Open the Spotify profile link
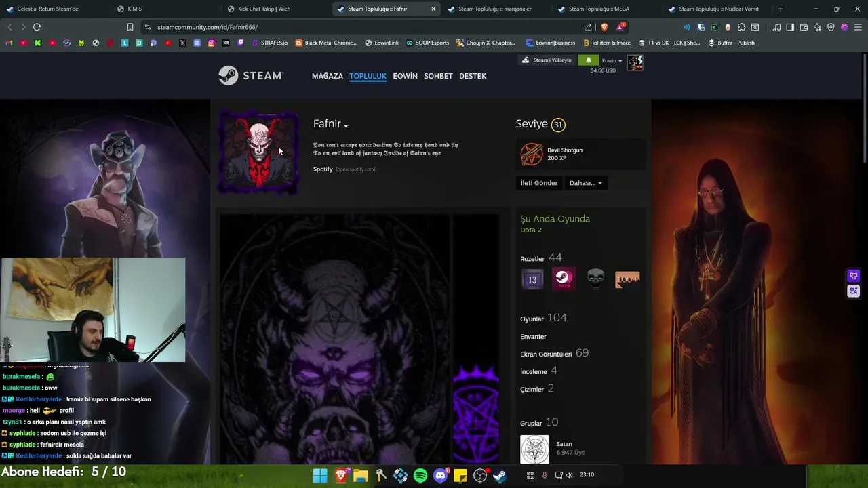This screenshot has height=488, width=868. pyautogui.click(x=323, y=169)
